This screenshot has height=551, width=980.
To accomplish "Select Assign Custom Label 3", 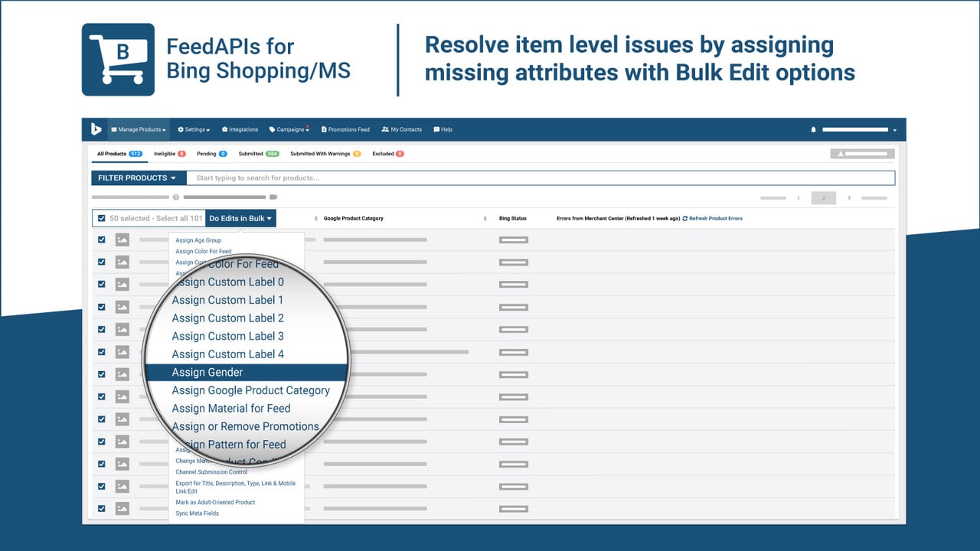I will (x=228, y=336).
